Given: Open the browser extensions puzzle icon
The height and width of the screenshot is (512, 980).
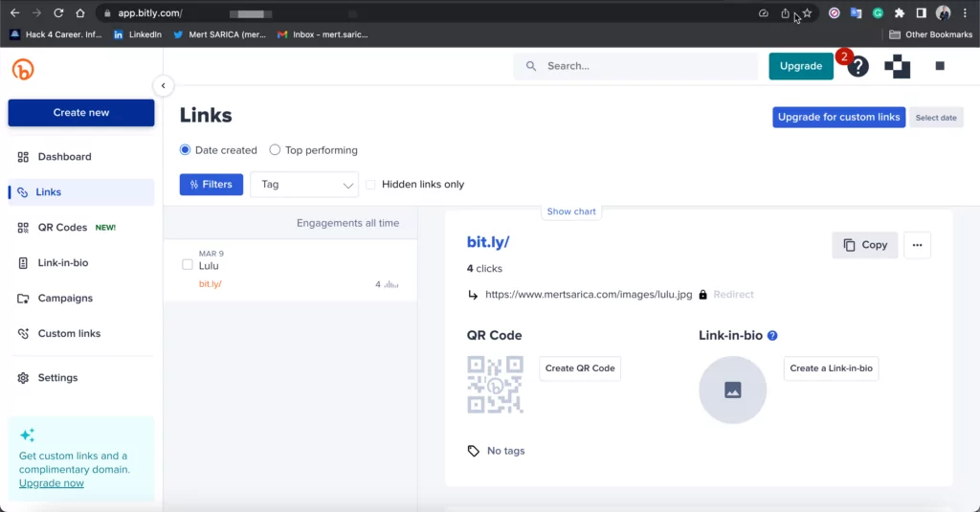Looking at the screenshot, I should click(x=900, y=13).
